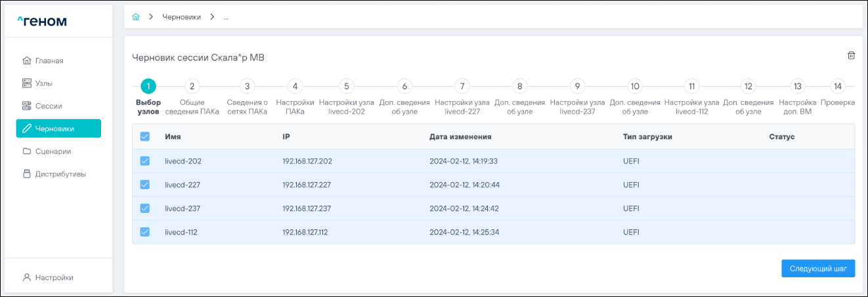Toggle select-all checkbox in table header
868x297 pixels.
click(145, 137)
